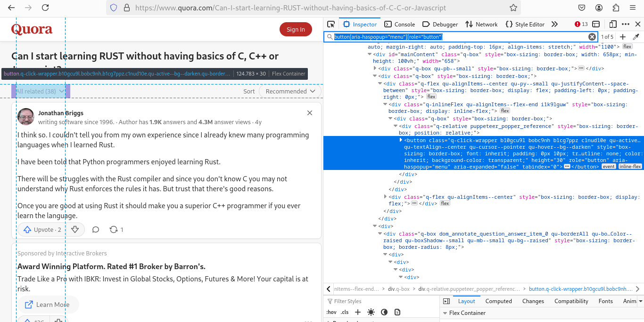The width and height of the screenshot is (644, 322).
Task: Open comments on Jonathan Briggs's answer
Action: (96, 229)
